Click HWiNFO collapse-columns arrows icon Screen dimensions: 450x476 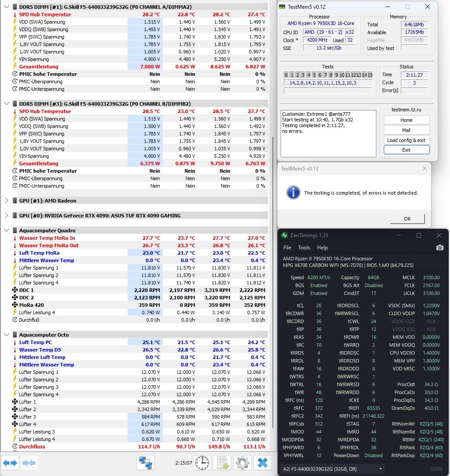[29, 463]
